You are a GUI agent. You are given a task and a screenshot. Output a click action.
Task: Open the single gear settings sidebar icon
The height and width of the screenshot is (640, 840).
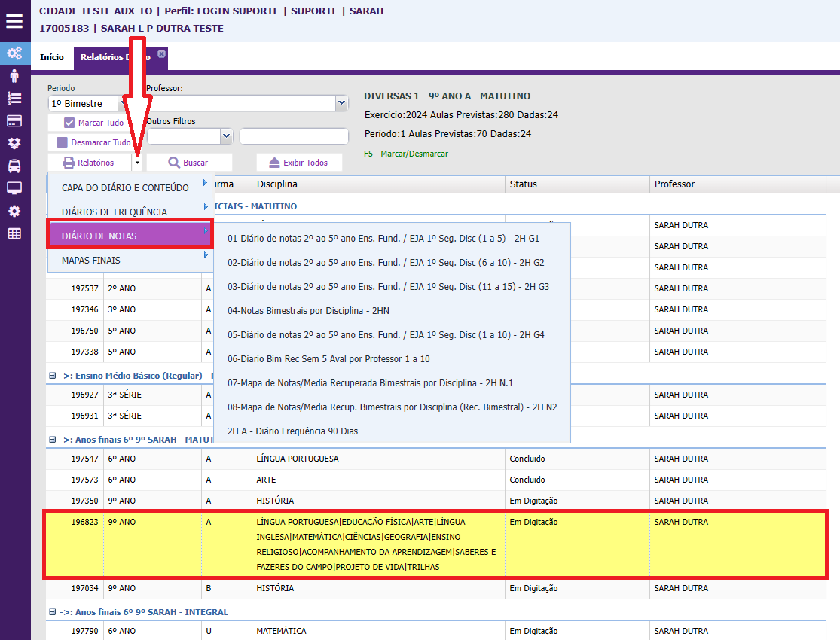pos(14,211)
